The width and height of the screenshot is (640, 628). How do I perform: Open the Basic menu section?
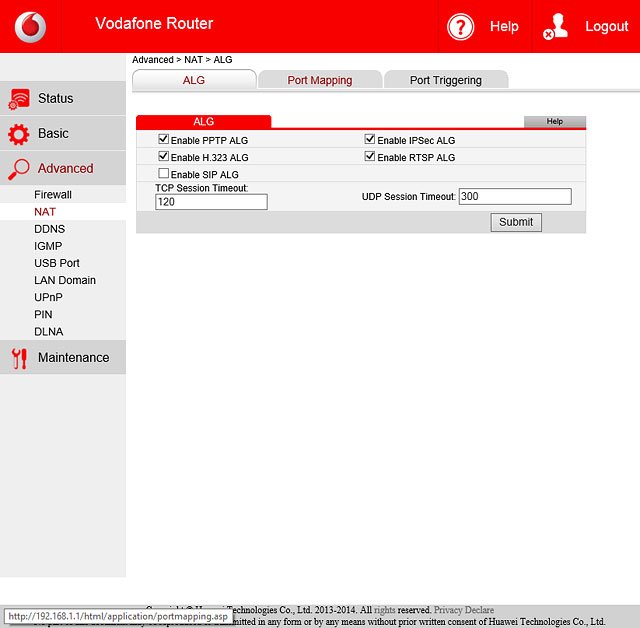tap(63, 133)
